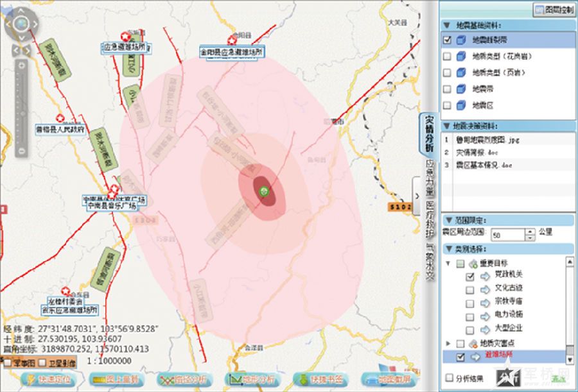Collapse the 重要目标 tree node
Viewport: 578px width, 392px height.
pyautogui.click(x=448, y=263)
